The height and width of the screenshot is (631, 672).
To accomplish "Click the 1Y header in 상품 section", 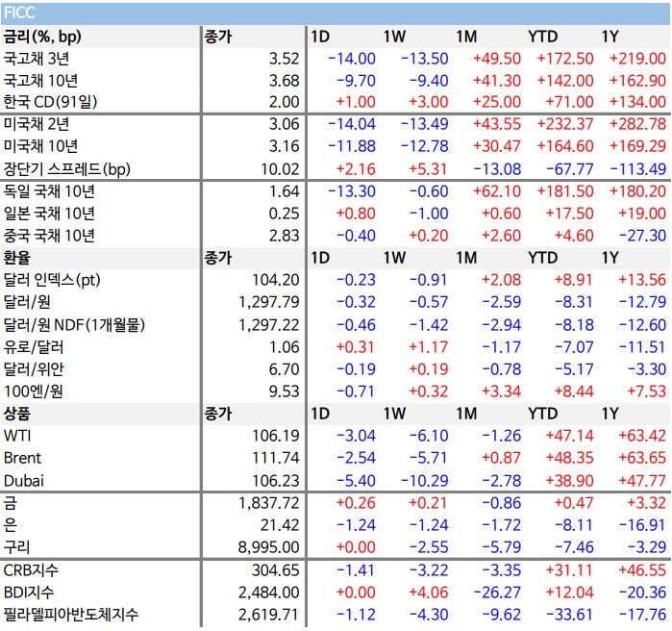I will click(x=610, y=414).
